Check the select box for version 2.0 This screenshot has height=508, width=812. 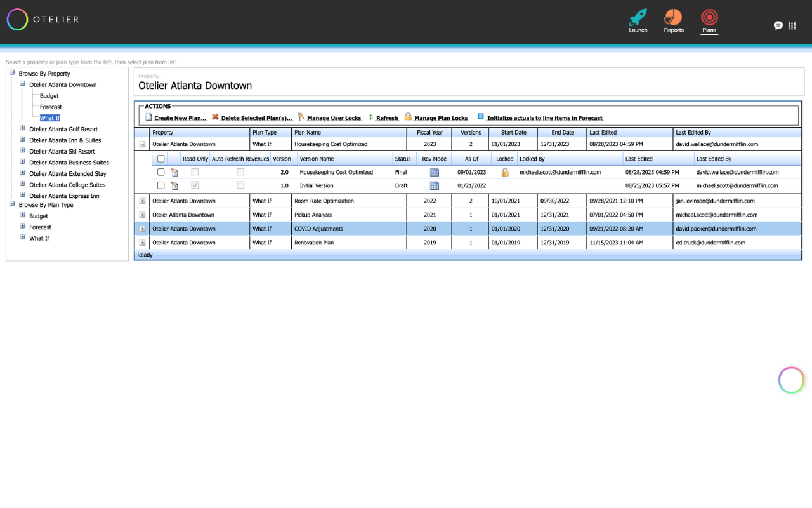point(160,172)
